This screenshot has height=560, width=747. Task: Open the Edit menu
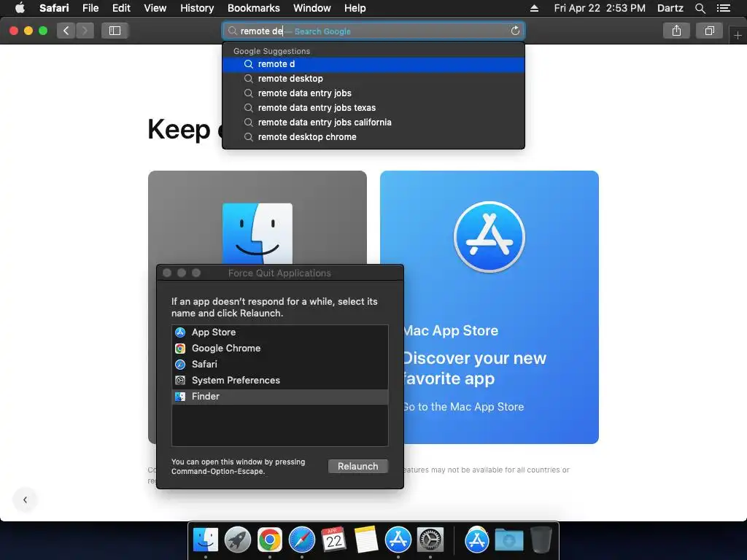click(x=121, y=8)
